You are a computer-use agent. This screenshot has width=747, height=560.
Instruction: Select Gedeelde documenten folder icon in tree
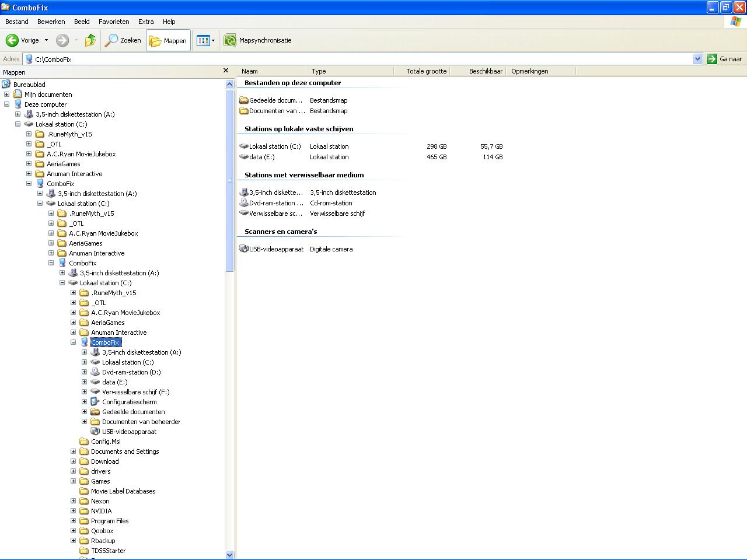pyautogui.click(x=95, y=412)
